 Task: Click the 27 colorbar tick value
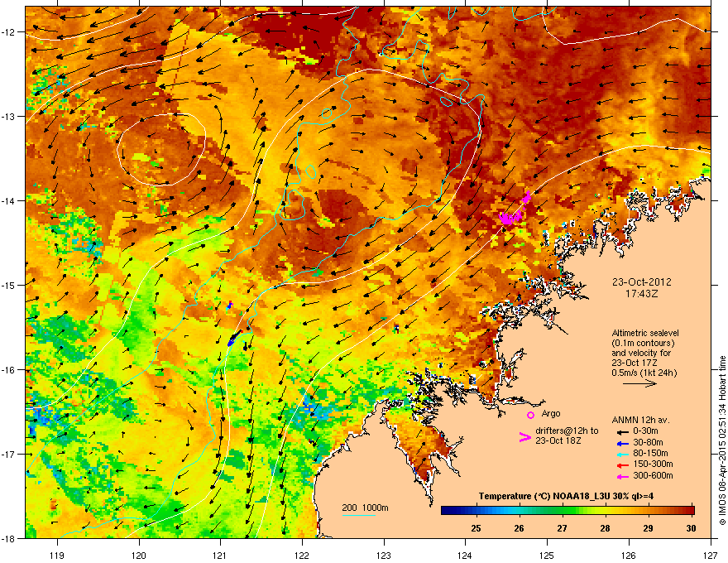(x=563, y=528)
